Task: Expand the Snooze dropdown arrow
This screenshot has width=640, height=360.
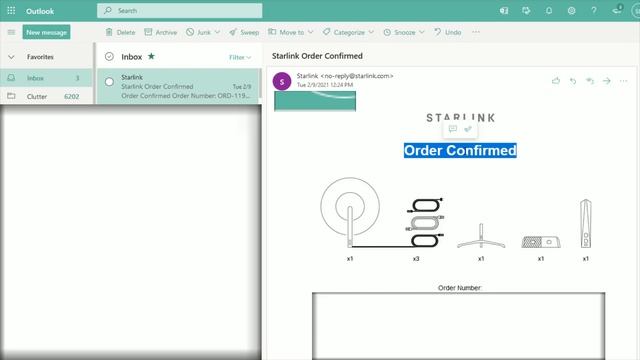Action: pyautogui.click(x=422, y=32)
